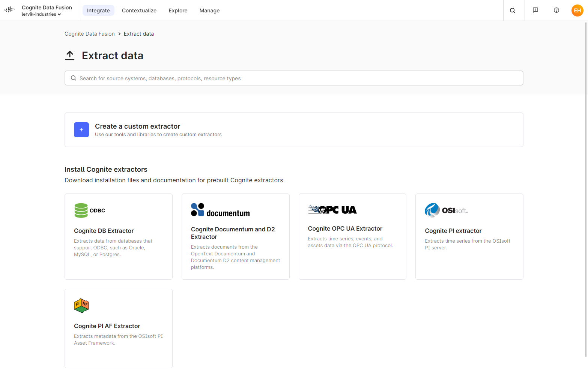
Task: Click the breadcrumb chevron separator
Action: [119, 34]
